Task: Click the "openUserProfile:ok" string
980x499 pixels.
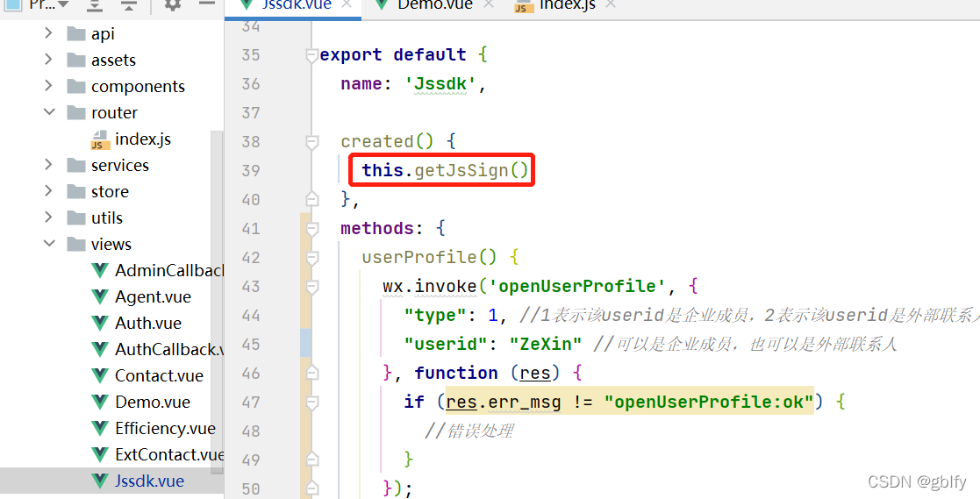Action: 710,402
